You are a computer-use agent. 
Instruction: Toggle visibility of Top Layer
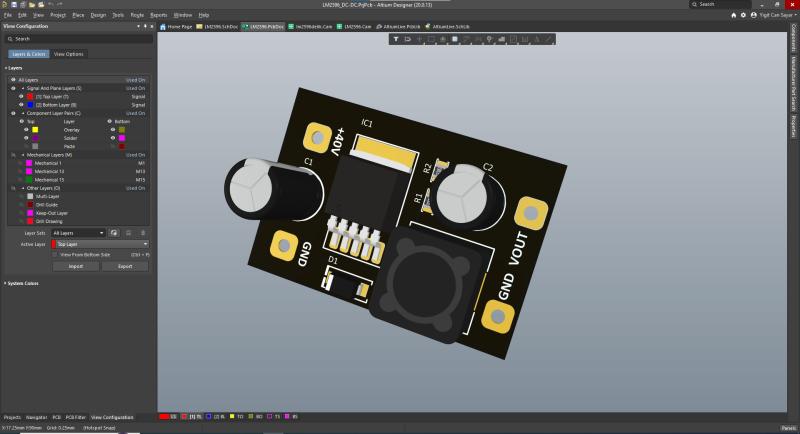[x=21, y=96]
